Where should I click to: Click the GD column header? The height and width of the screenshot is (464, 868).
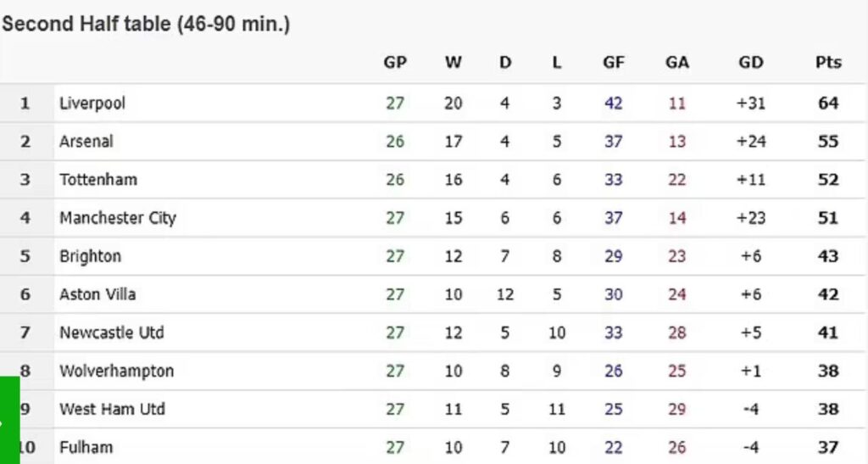click(751, 63)
